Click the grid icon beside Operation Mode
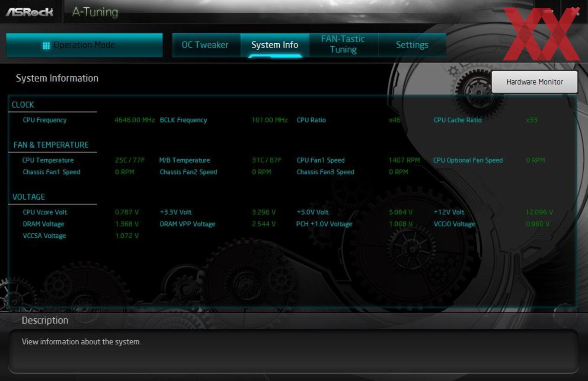Screen dimensions: 588x381 click(x=46, y=45)
